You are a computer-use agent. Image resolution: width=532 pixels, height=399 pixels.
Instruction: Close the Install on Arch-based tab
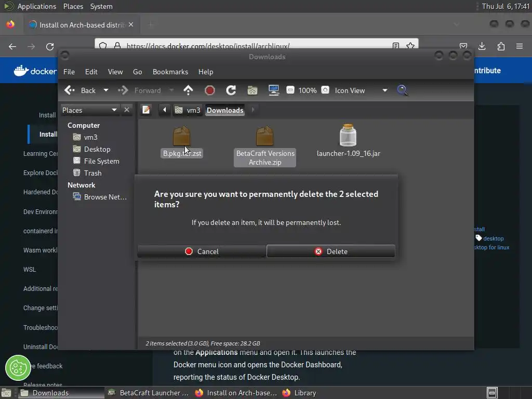coord(131,25)
